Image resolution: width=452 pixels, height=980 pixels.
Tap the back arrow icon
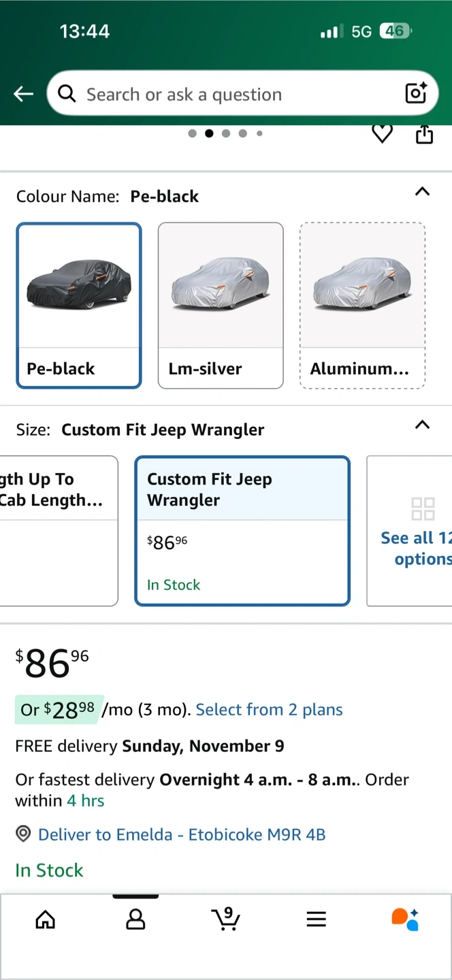(x=24, y=94)
